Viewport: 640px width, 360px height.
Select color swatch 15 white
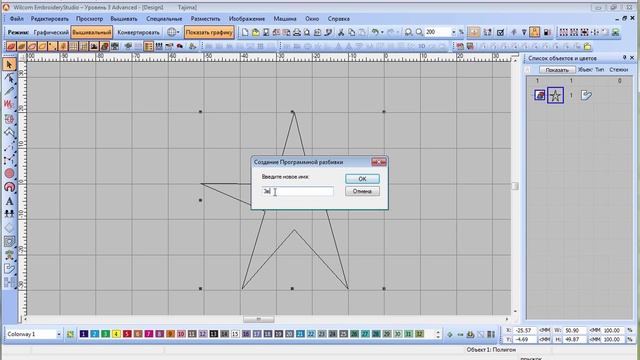235,334
